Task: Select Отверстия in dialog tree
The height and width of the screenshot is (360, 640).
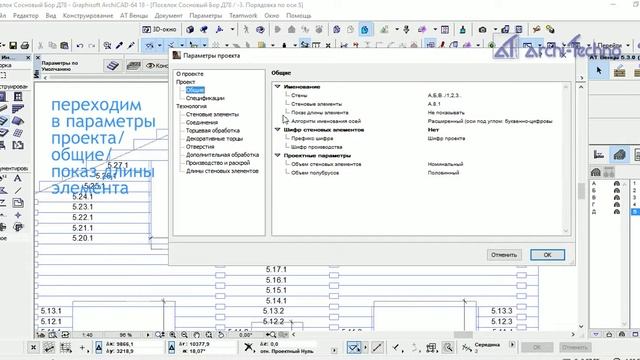Action: 200,147
